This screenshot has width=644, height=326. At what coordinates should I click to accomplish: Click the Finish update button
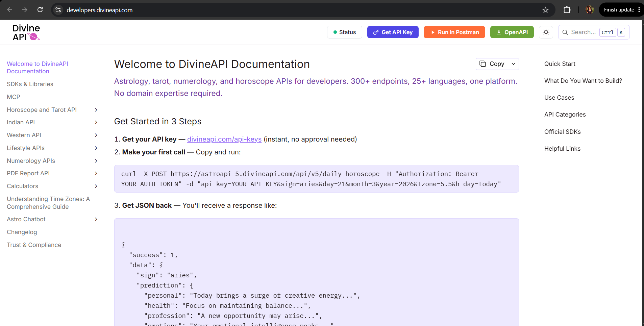click(x=619, y=10)
